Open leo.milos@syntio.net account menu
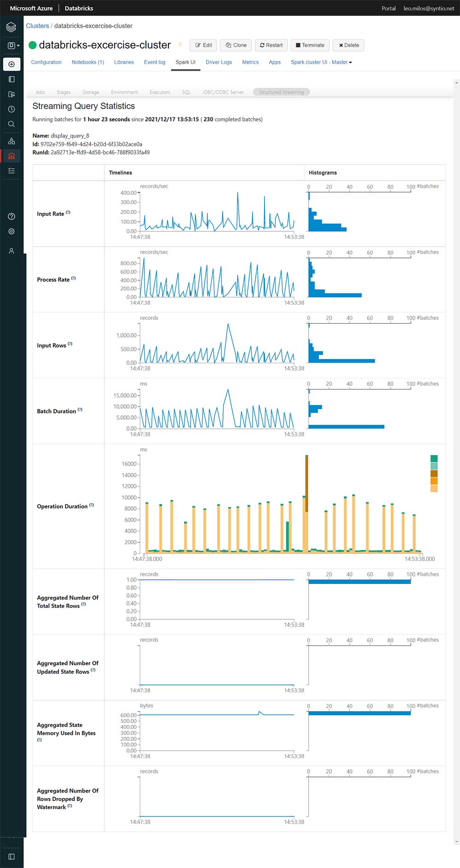Viewport: 460px width, 868px height. click(x=429, y=8)
